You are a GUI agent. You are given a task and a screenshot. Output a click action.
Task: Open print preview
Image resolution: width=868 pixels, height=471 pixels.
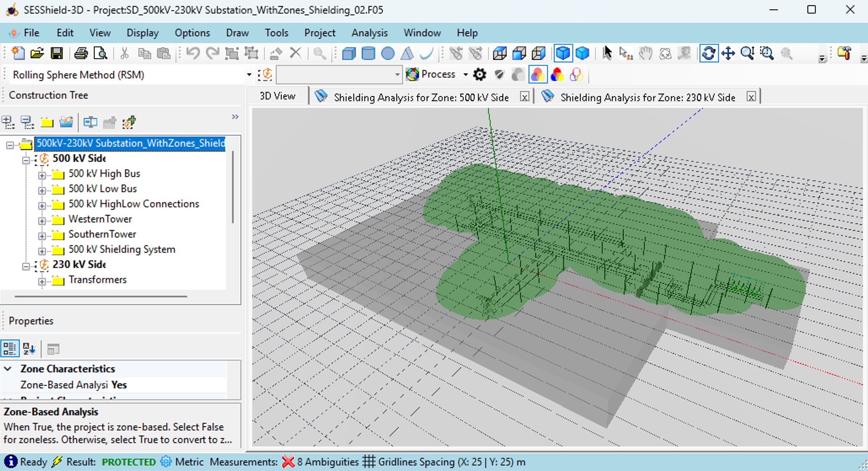tap(100, 53)
